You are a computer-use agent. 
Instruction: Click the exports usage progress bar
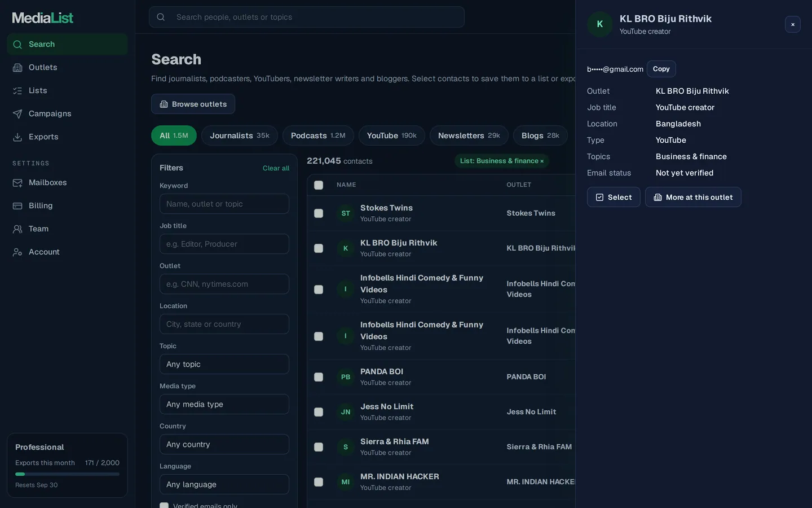[67, 474]
